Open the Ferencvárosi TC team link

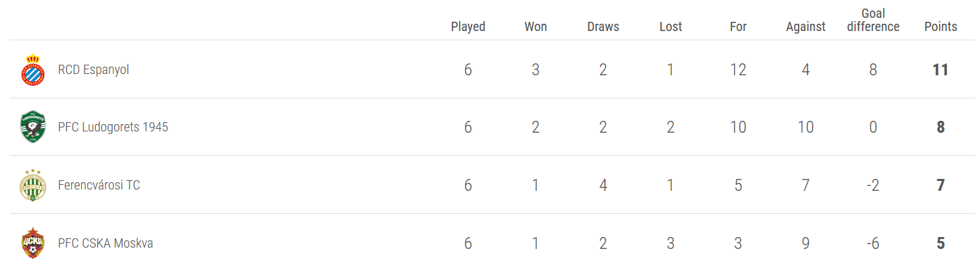[99, 185]
